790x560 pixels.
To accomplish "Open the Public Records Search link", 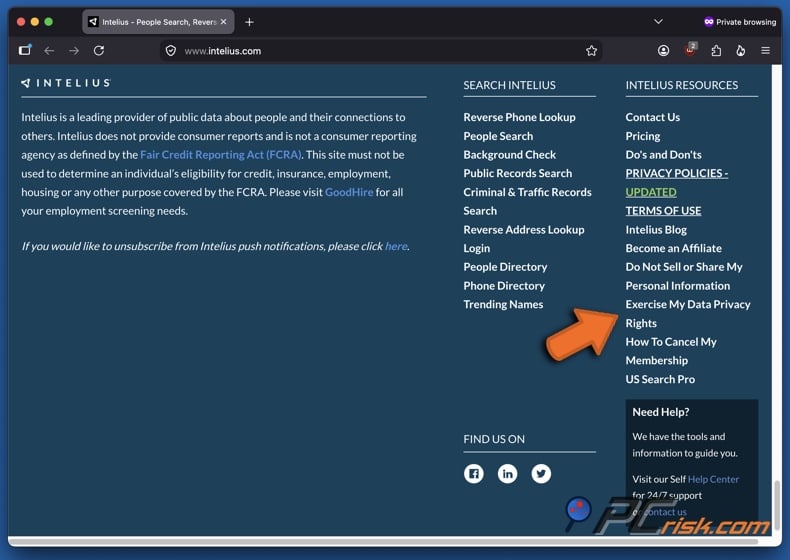I will (517, 173).
